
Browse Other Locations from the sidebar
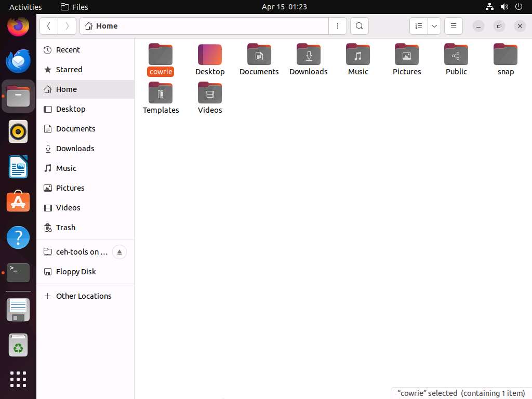84,296
